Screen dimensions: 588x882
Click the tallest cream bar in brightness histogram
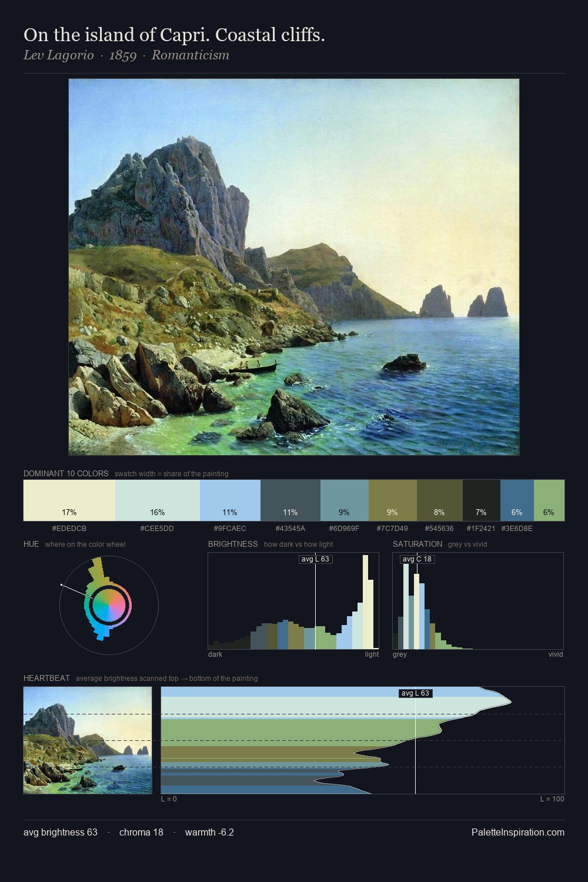tap(366, 602)
